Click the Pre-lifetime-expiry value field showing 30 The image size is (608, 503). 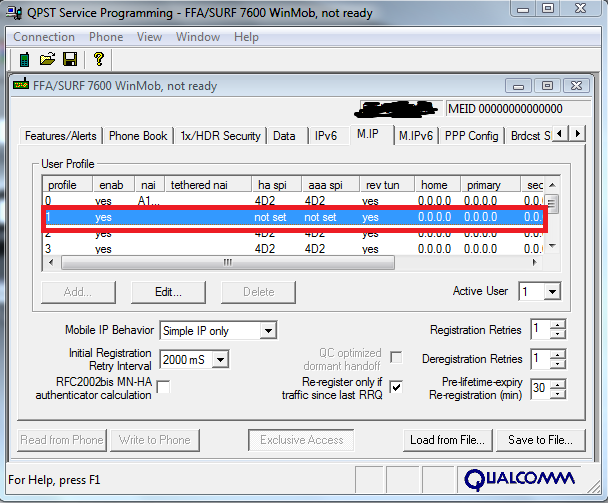[541, 389]
